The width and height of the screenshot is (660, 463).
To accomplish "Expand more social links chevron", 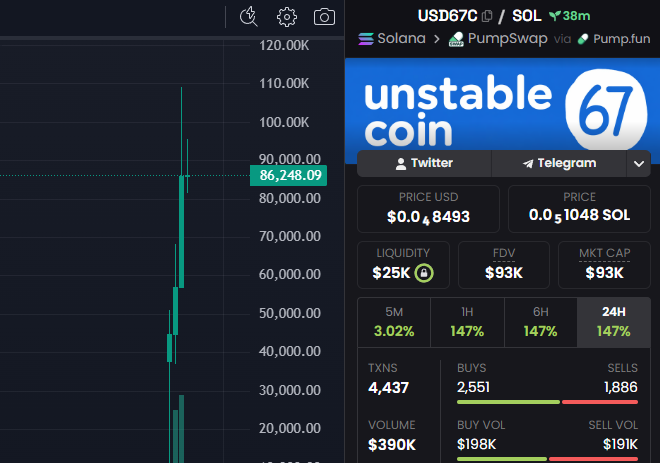I will coord(639,163).
